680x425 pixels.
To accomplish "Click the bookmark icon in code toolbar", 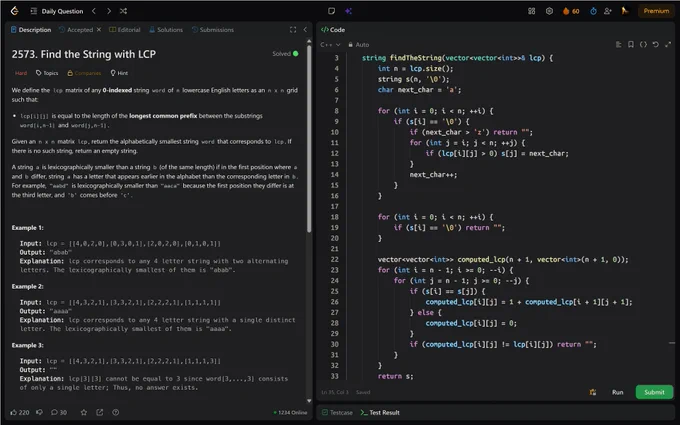I will [x=631, y=44].
